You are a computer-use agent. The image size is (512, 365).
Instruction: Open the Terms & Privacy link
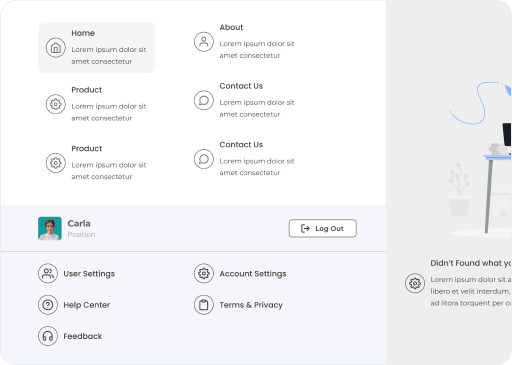click(x=251, y=305)
